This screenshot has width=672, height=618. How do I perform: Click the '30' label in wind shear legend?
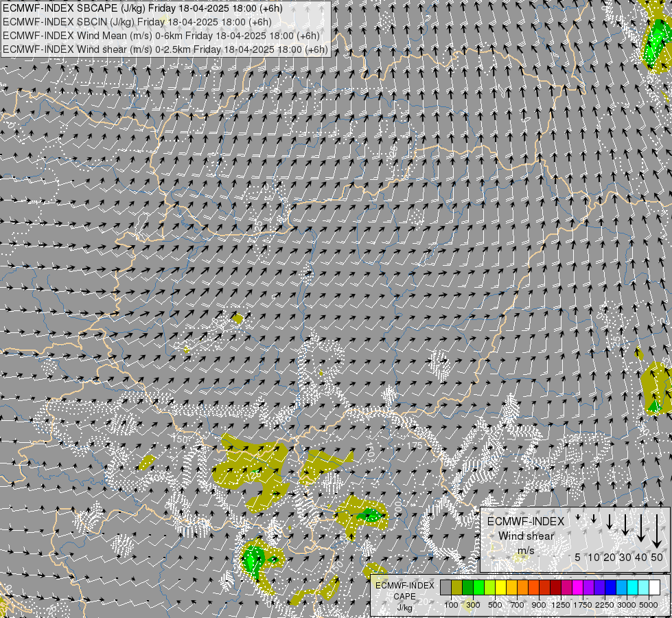pos(625,557)
